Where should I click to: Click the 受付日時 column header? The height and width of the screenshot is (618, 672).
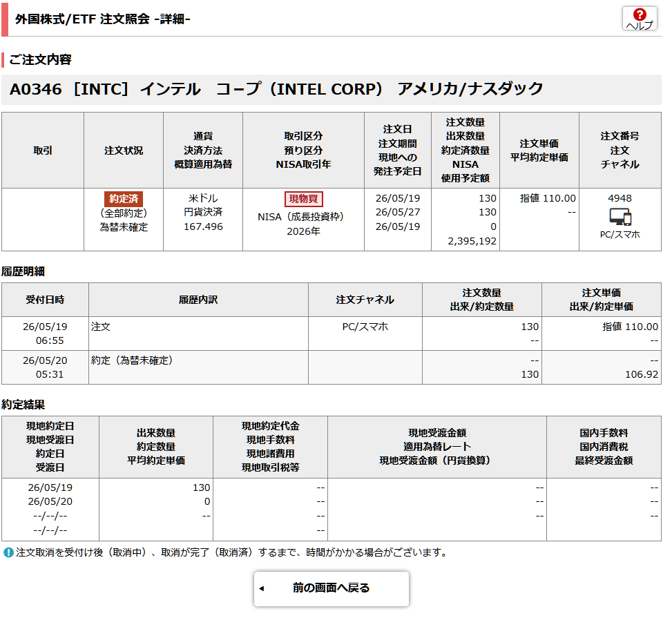(x=45, y=300)
